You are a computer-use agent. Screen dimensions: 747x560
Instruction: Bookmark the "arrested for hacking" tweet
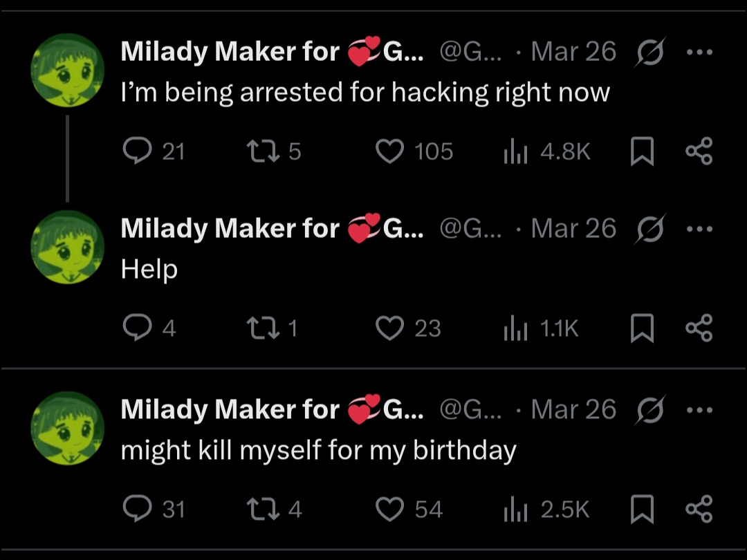(642, 151)
